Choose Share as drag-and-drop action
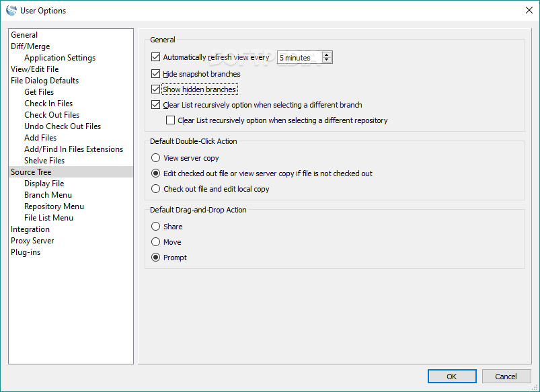This screenshot has width=540, height=392. click(156, 227)
